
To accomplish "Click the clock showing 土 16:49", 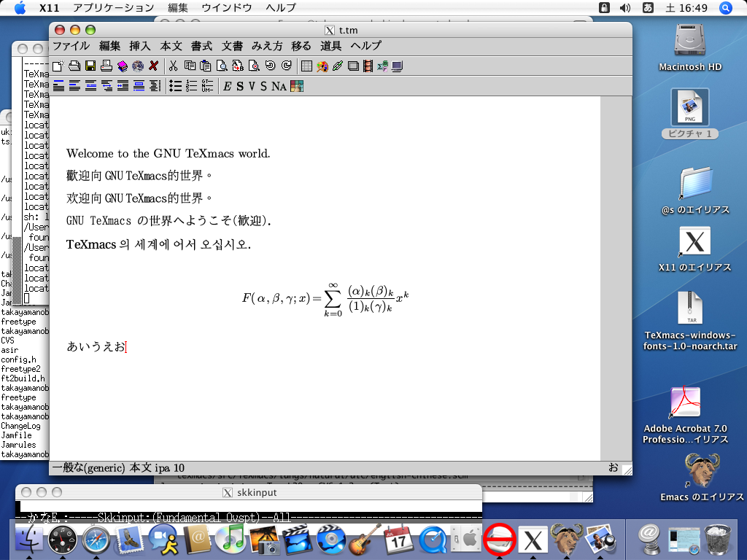I will 686,7.
